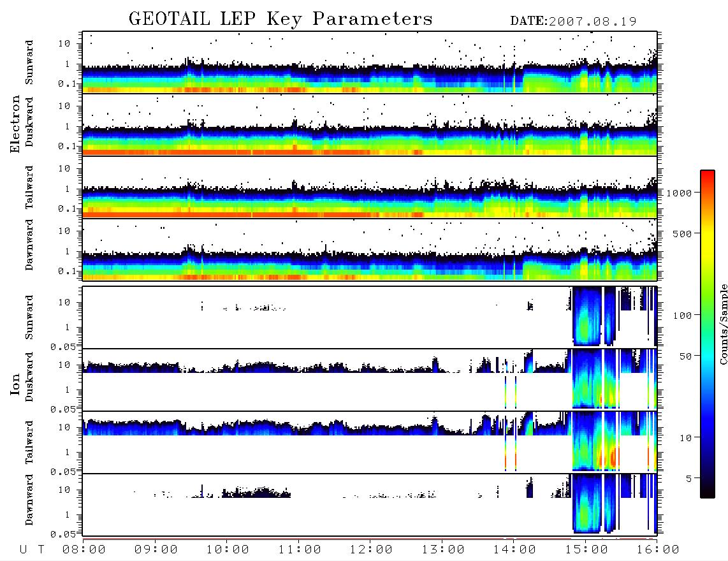Click the red top of the colorbar
This screenshot has width=728, height=561.
[x=708, y=175]
